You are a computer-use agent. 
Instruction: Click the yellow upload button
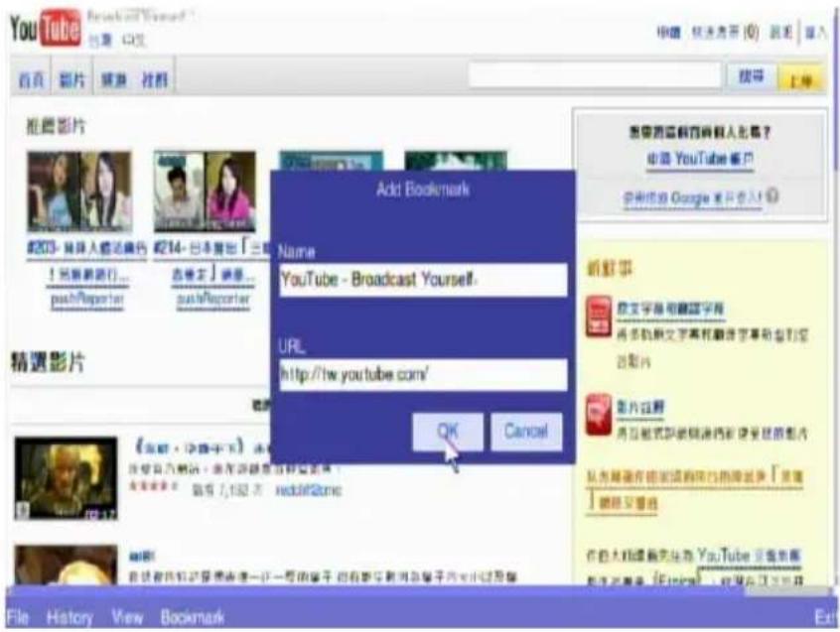801,80
